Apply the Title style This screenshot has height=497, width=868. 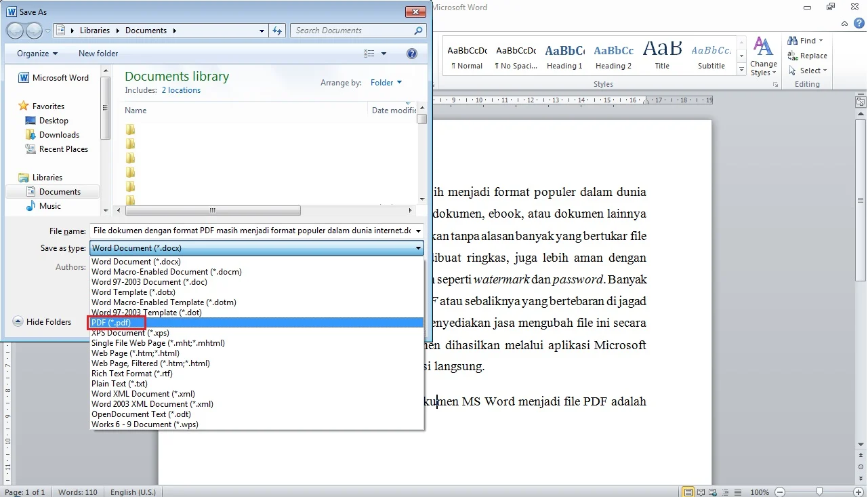662,57
